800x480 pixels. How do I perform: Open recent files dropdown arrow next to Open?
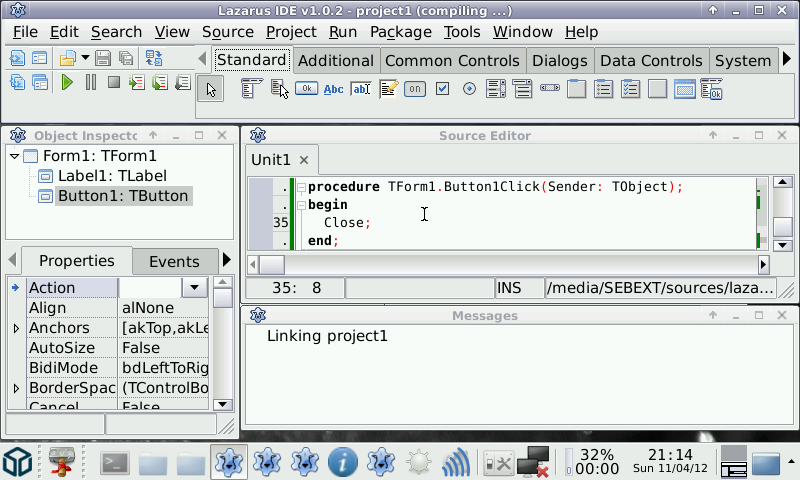85,58
